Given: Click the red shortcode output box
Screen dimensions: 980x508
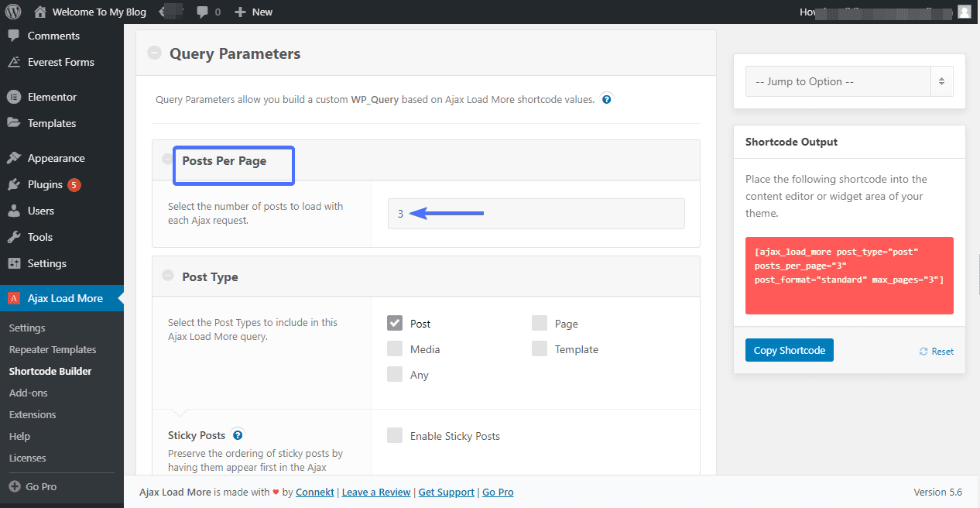Looking at the screenshot, I should click(x=849, y=276).
